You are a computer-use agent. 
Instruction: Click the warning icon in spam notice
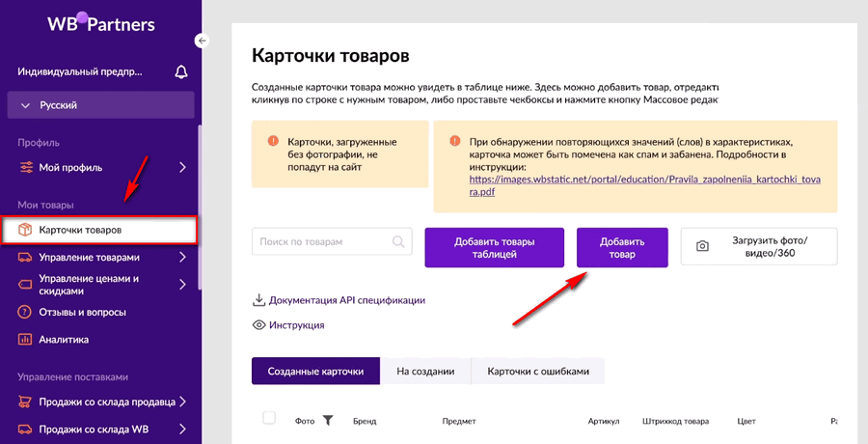[x=454, y=141]
